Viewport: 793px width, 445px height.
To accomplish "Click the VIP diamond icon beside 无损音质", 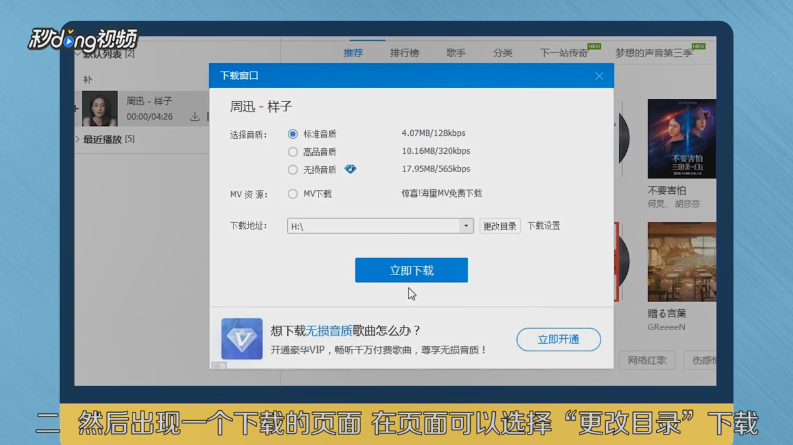I will point(350,169).
